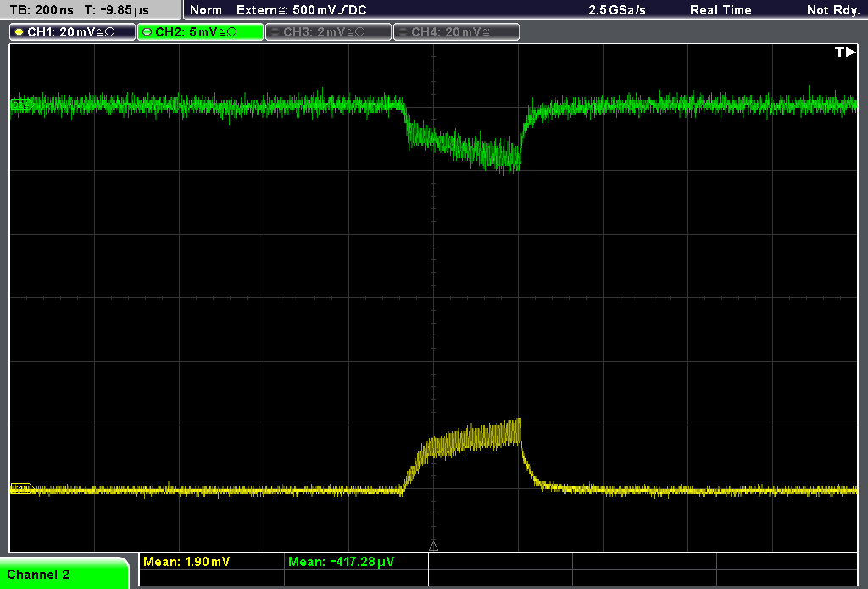
Task: Click the CH1 yellow indicator dot
Action: (x=19, y=32)
